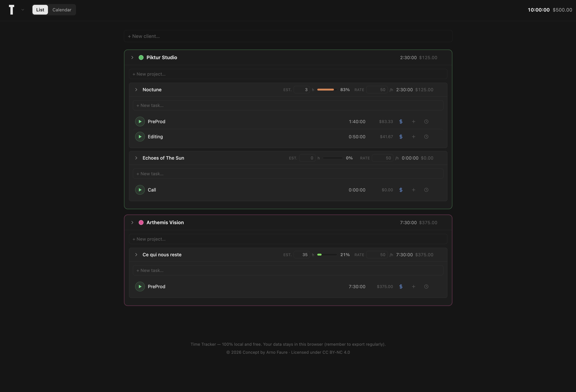Edit Noctune estimate hours field

click(x=302, y=90)
